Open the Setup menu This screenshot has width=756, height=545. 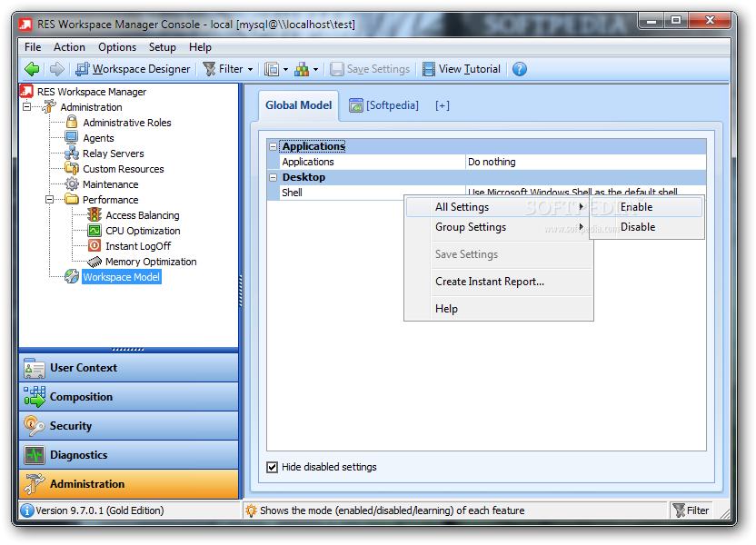click(162, 46)
